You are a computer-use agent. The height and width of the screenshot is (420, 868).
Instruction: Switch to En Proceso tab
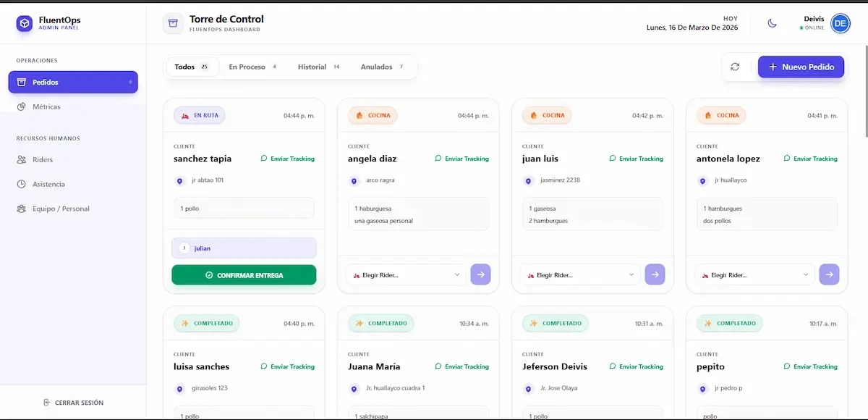pos(252,67)
